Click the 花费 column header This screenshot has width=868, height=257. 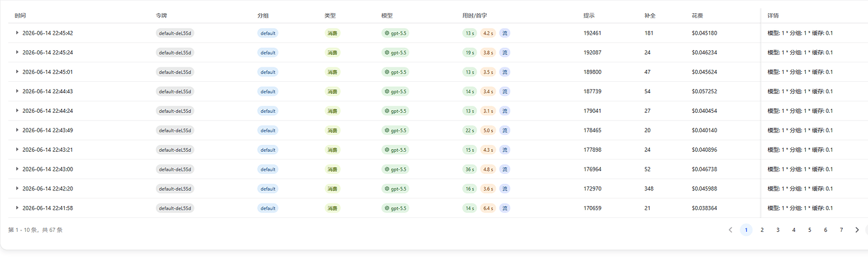[698, 14]
